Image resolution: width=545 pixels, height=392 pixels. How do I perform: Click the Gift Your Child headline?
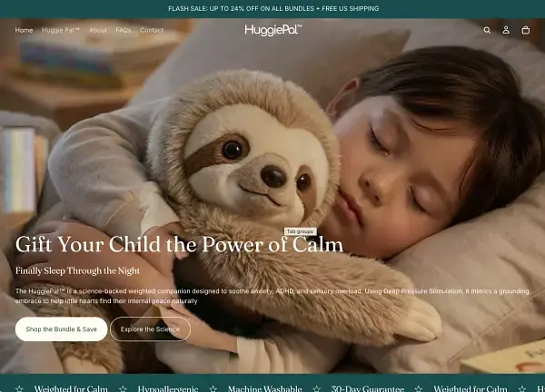click(179, 244)
